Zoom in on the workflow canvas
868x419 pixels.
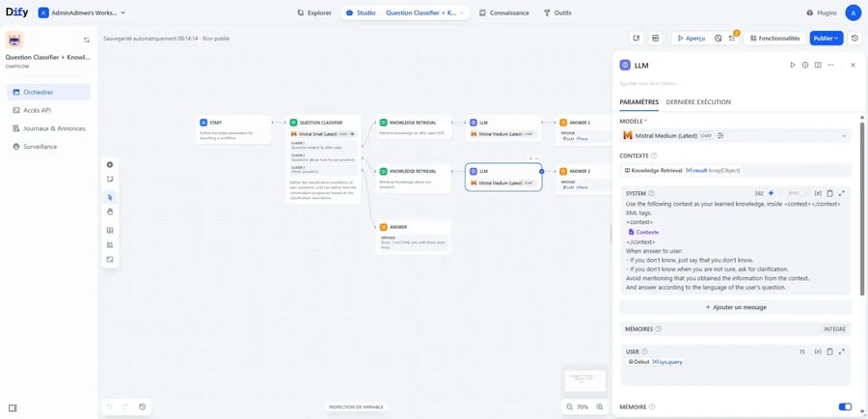pyautogui.click(x=601, y=407)
